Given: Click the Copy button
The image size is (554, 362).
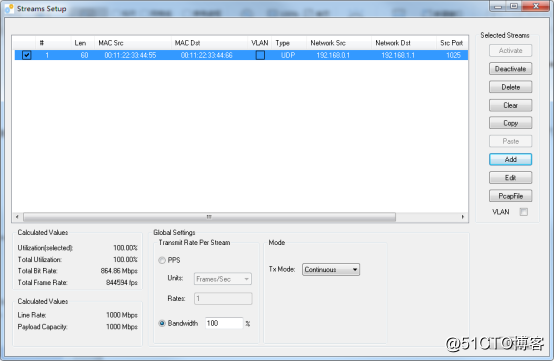Looking at the screenshot, I should 511,123.
